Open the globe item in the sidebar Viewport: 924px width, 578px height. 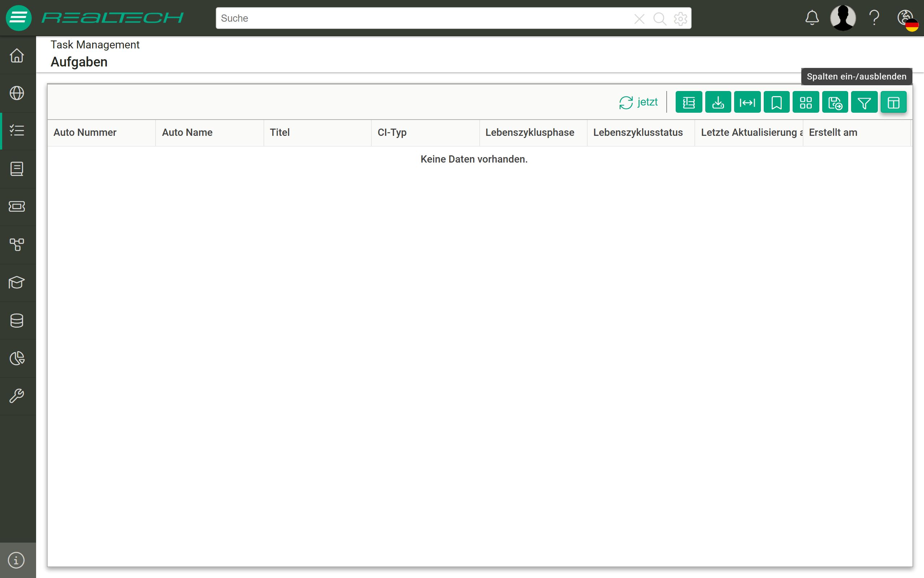coord(17,93)
